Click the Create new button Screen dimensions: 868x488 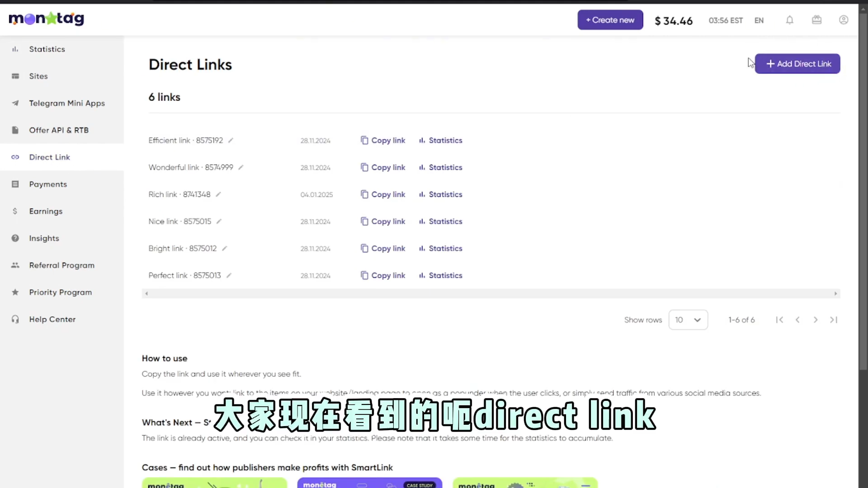610,20
